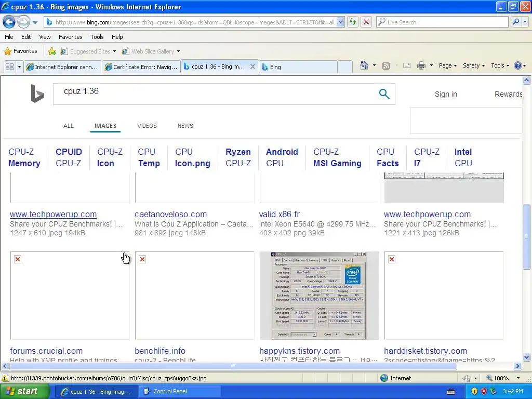Click the red shield tray icon
The height and width of the screenshot is (399, 532).
click(484, 392)
